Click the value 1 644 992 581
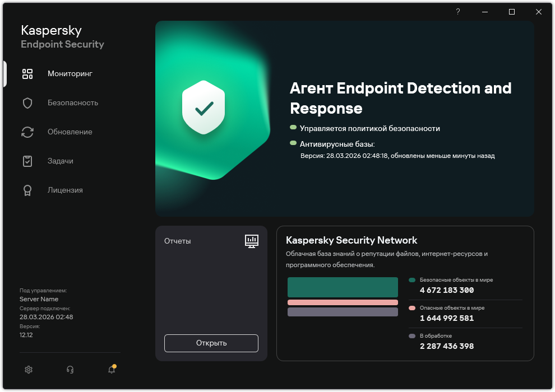The width and height of the screenshot is (555, 392). pos(447,318)
